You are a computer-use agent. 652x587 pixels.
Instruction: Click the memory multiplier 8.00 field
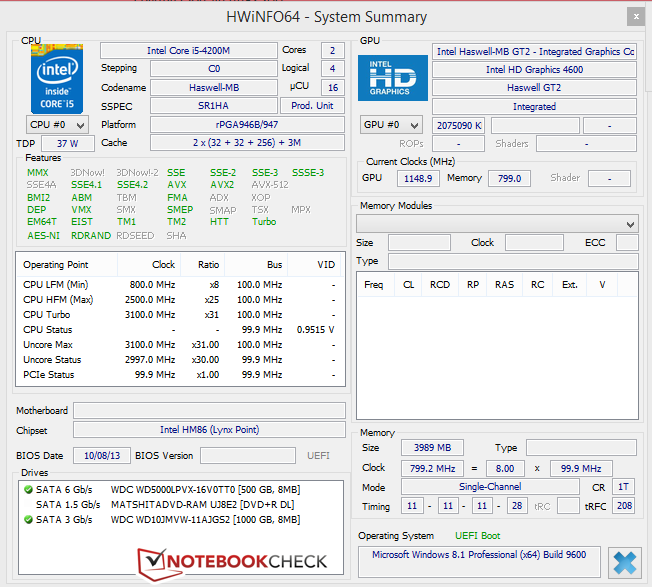pyautogui.click(x=505, y=469)
